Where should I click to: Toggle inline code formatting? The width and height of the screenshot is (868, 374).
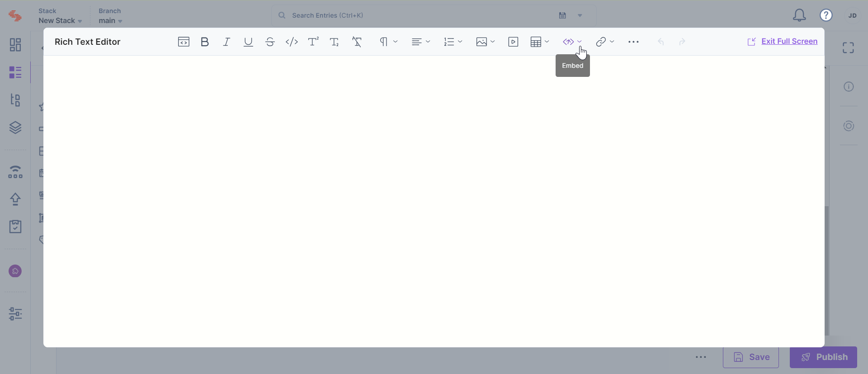point(292,42)
